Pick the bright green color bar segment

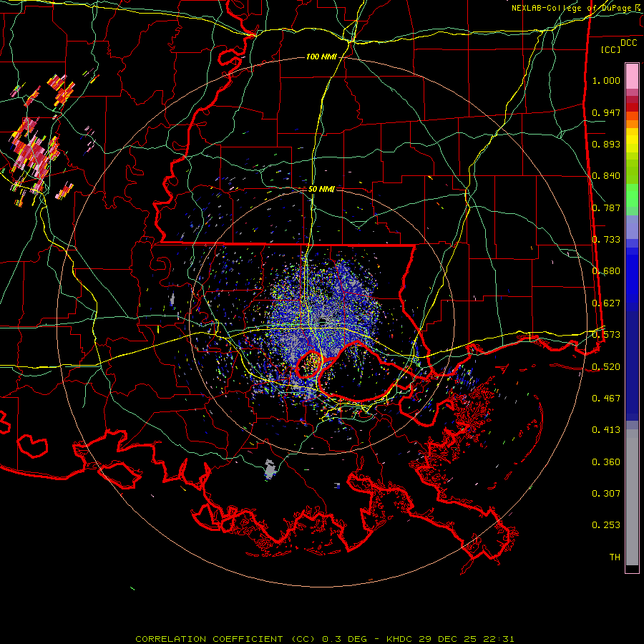(x=632, y=195)
